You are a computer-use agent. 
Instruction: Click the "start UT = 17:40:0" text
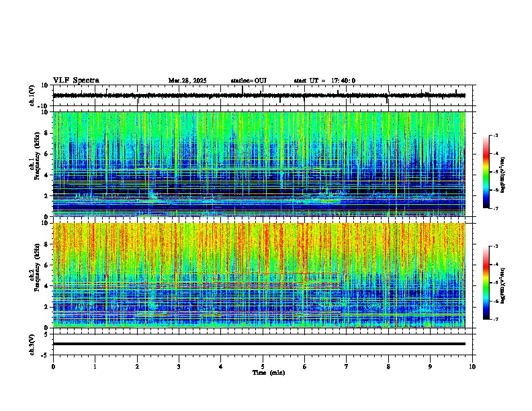point(324,81)
